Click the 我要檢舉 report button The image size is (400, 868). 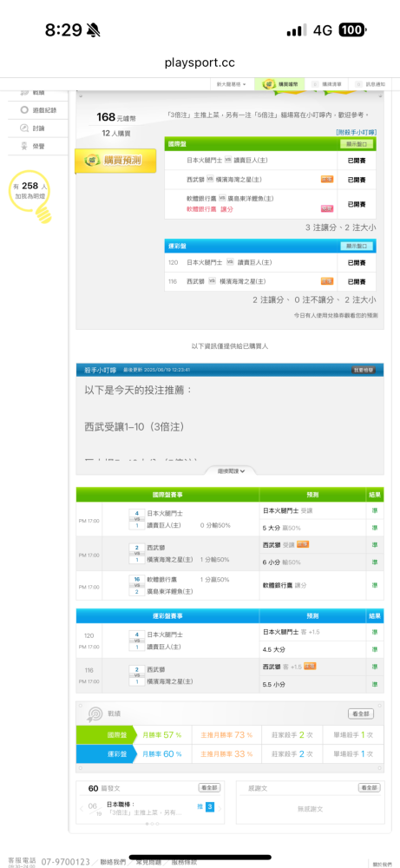[363, 370]
